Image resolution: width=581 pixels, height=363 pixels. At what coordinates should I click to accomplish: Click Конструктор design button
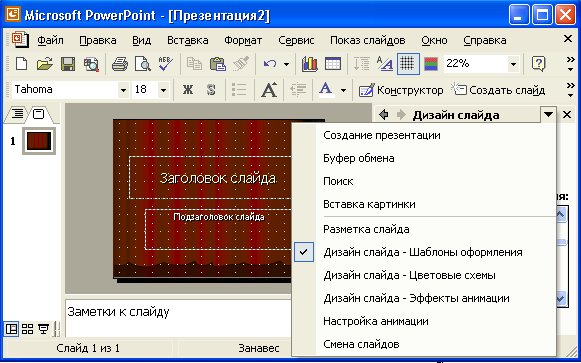pyautogui.click(x=401, y=90)
